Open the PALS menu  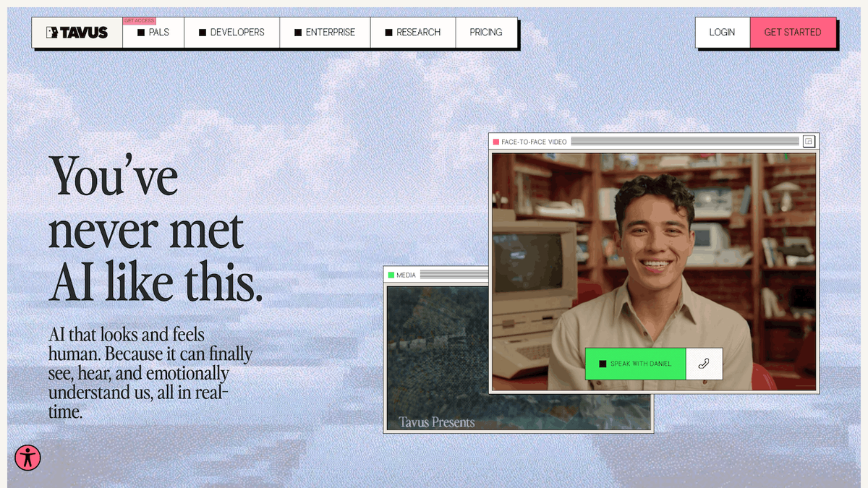153,33
